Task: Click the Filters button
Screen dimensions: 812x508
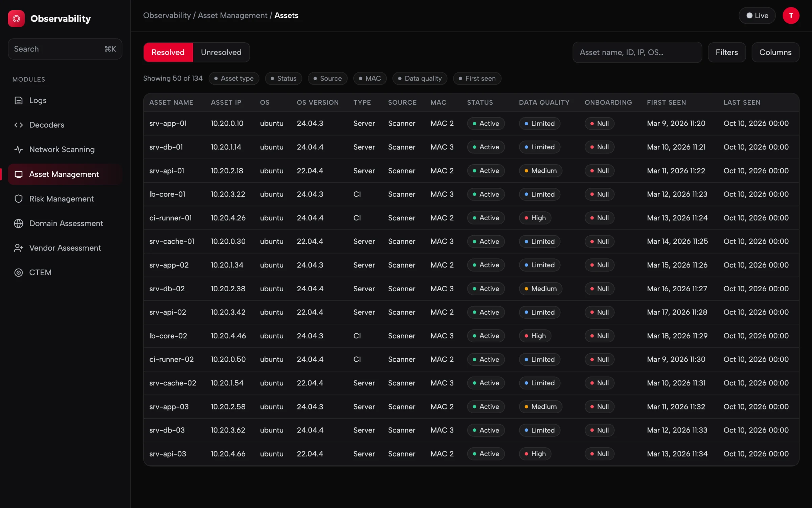Action: pyautogui.click(x=727, y=52)
